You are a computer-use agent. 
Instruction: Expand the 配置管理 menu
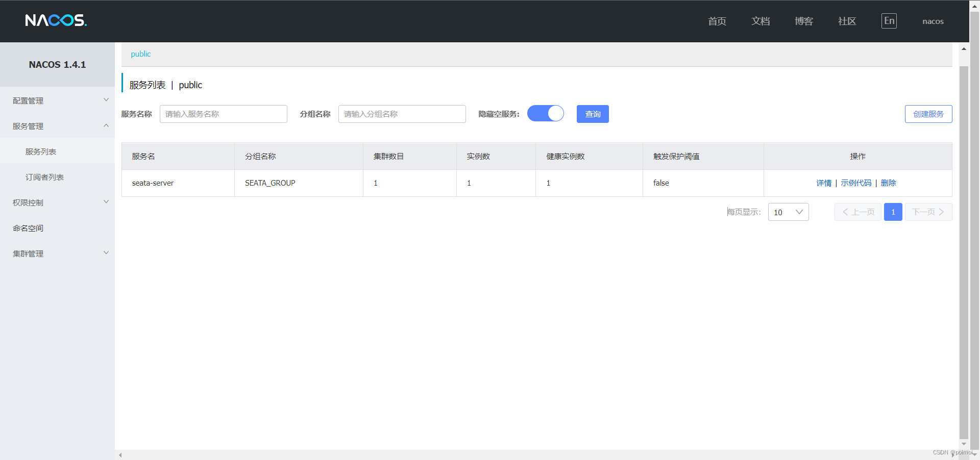click(x=57, y=100)
